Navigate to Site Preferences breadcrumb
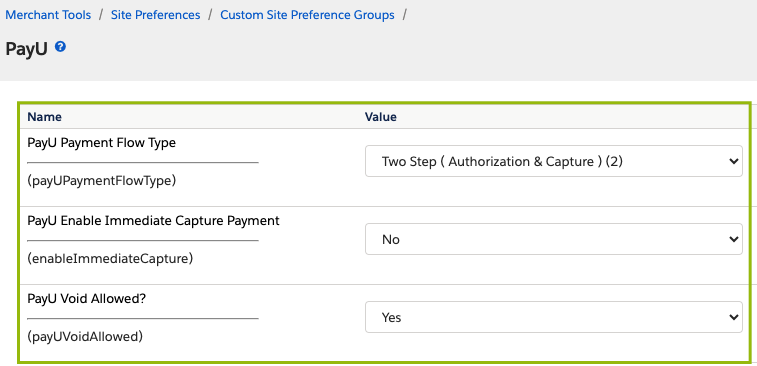757x366 pixels. click(155, 15)
